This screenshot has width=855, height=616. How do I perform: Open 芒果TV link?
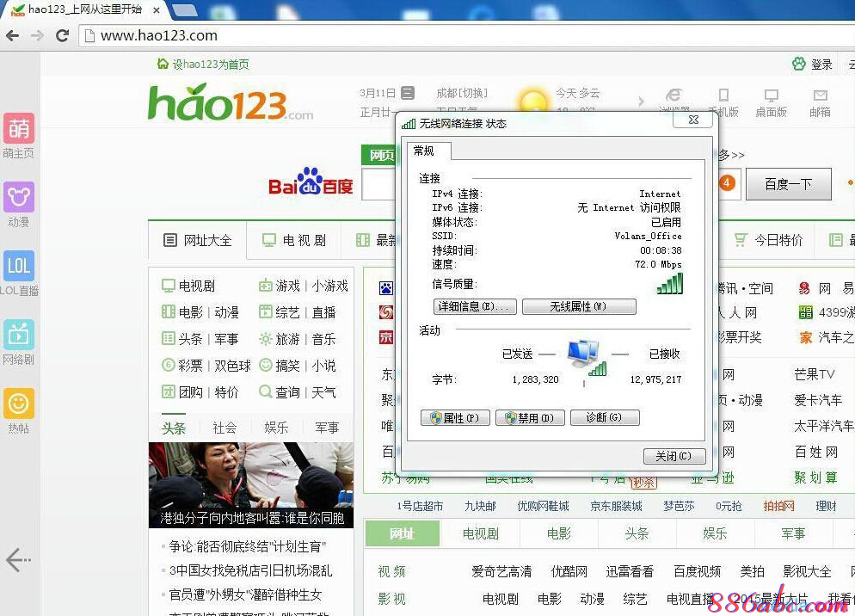(815, 374)
